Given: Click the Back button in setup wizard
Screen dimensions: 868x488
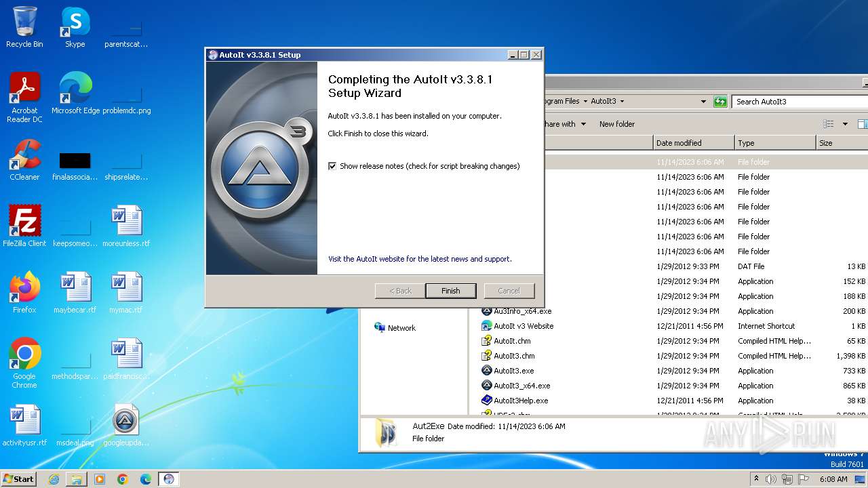Looking at the screenshot, I should pyautogui.click(x=400, y=291).
